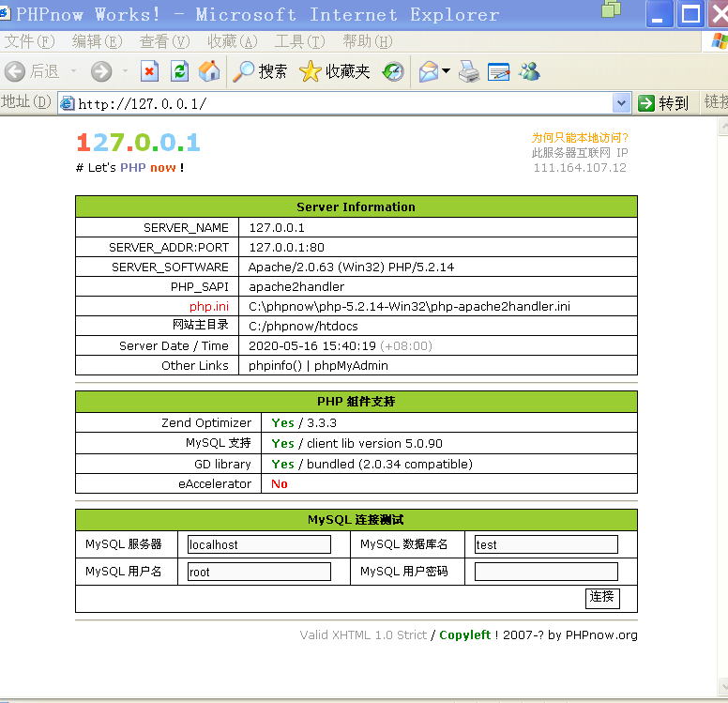This screenshot has height=703, width=728.
Task: Open the Mail button dropdown arrow
Action: point(446,71)
